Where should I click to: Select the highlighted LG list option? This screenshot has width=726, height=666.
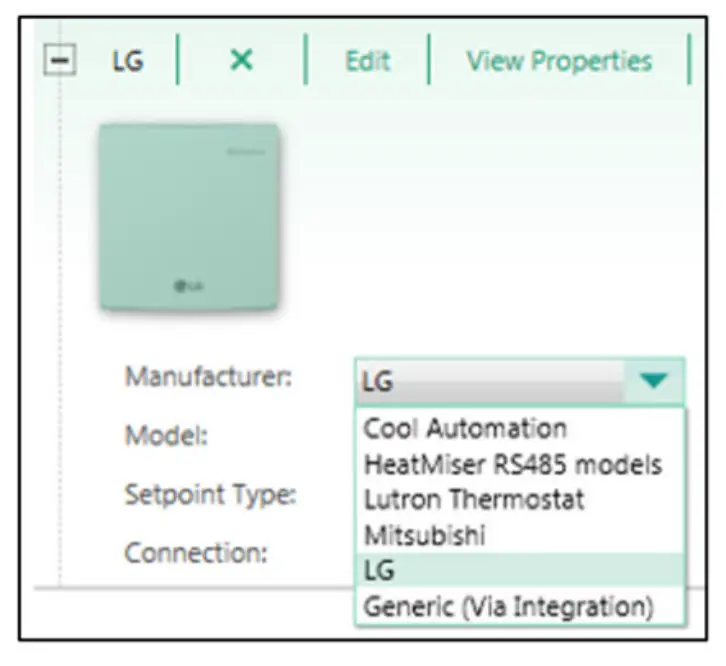tap(519, 570)
